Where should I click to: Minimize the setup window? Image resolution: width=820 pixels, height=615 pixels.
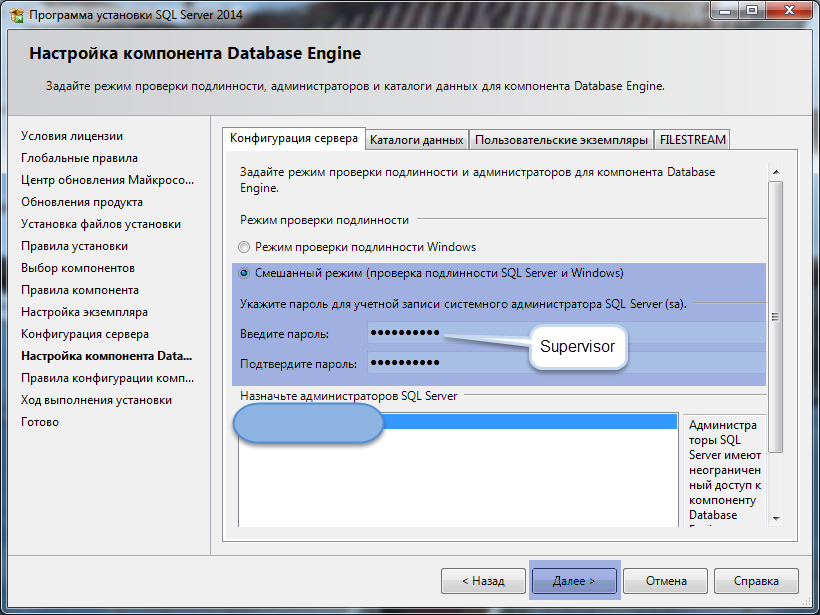click(725, 11)
